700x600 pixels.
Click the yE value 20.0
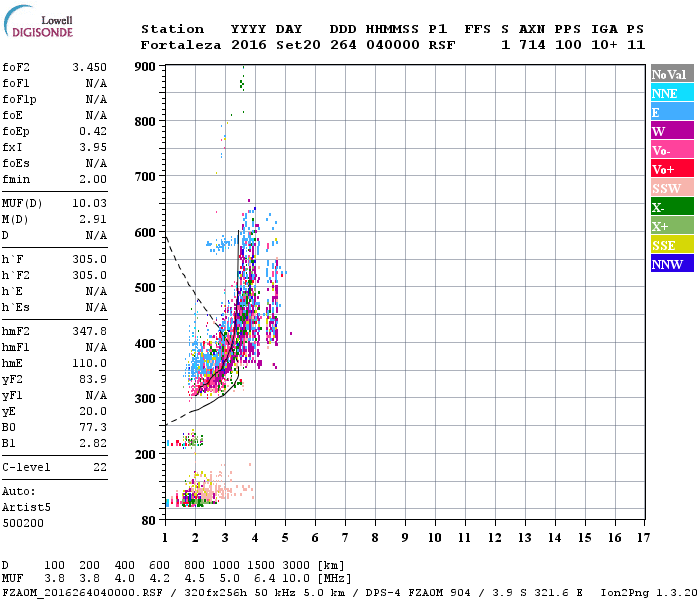tap(93, 412)
